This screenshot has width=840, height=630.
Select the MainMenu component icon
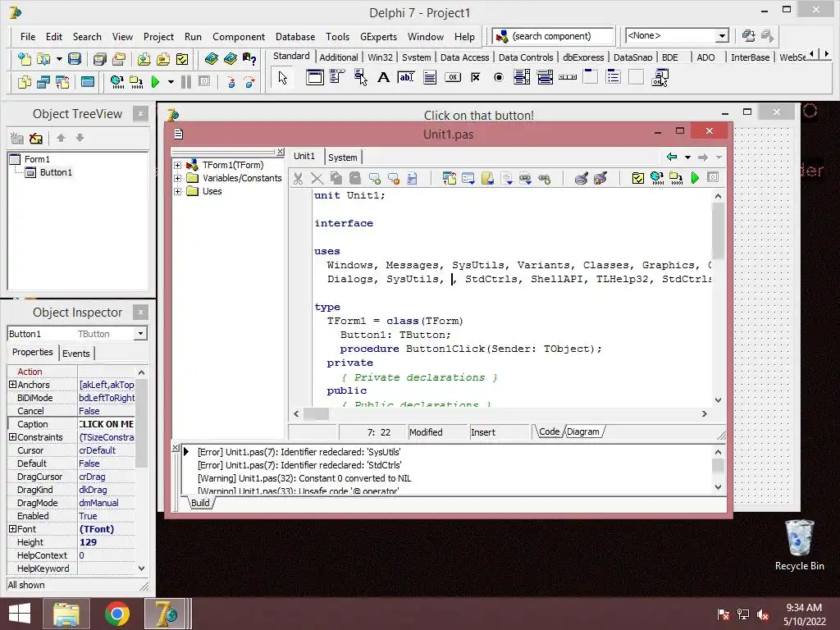click(x=337, y=78)
